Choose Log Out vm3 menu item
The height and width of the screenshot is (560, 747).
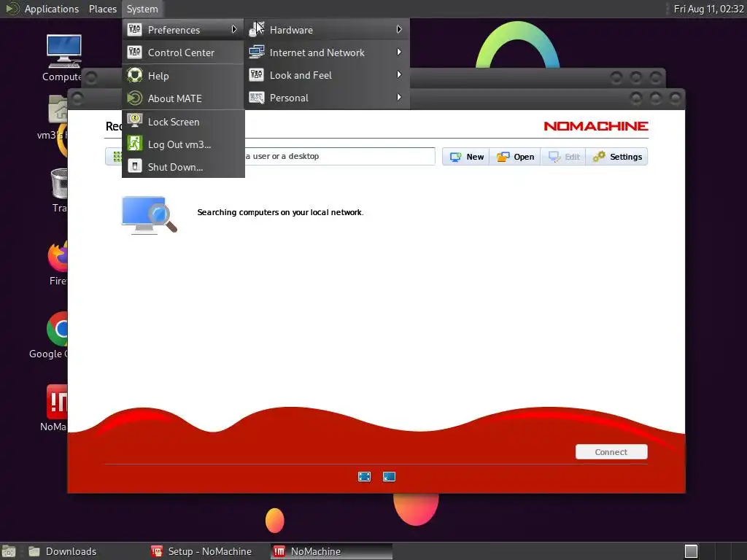click(x=183, y=144)
